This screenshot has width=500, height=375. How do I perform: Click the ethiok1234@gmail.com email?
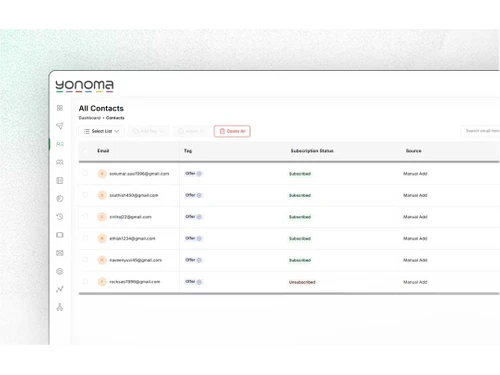click(x=132, y=239)
